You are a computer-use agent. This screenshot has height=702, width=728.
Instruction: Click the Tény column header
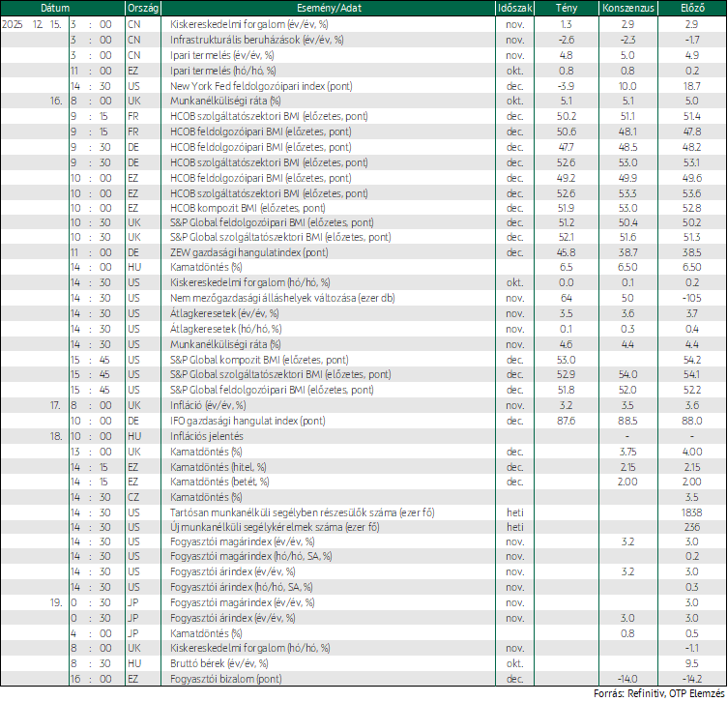point(567,8)
